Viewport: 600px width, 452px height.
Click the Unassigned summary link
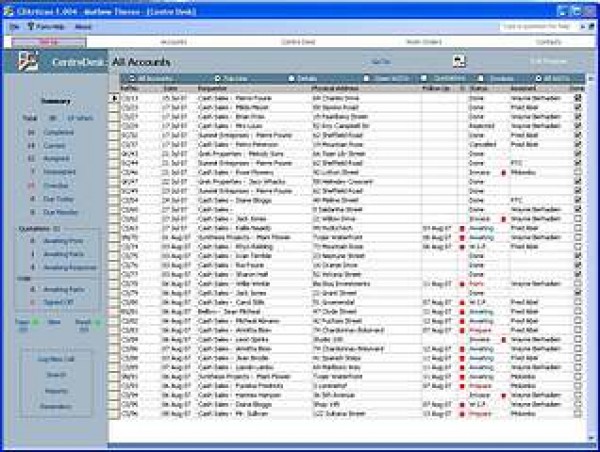point(59,172)
